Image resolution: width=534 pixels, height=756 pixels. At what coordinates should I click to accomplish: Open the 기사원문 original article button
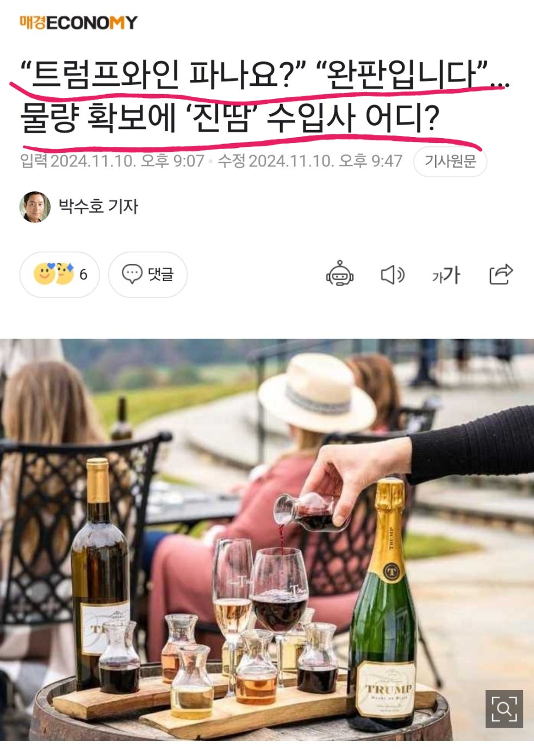(x=450, y=162)
